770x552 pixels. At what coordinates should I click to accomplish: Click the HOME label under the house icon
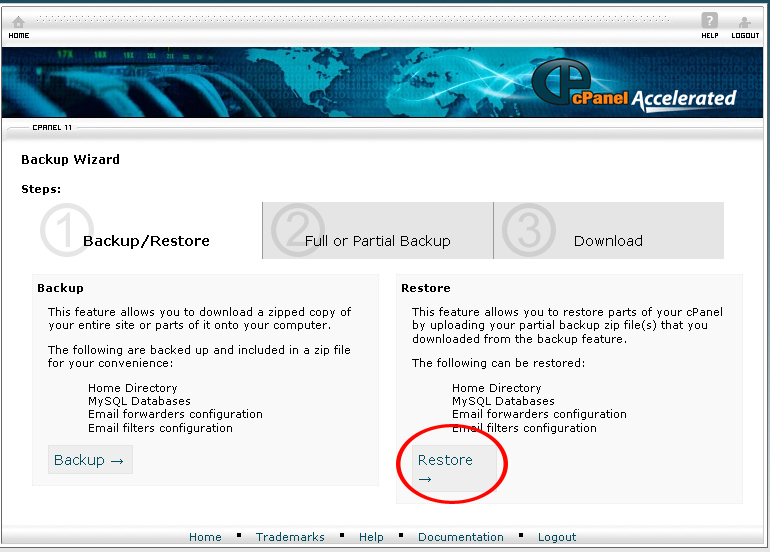click(19, 35)
